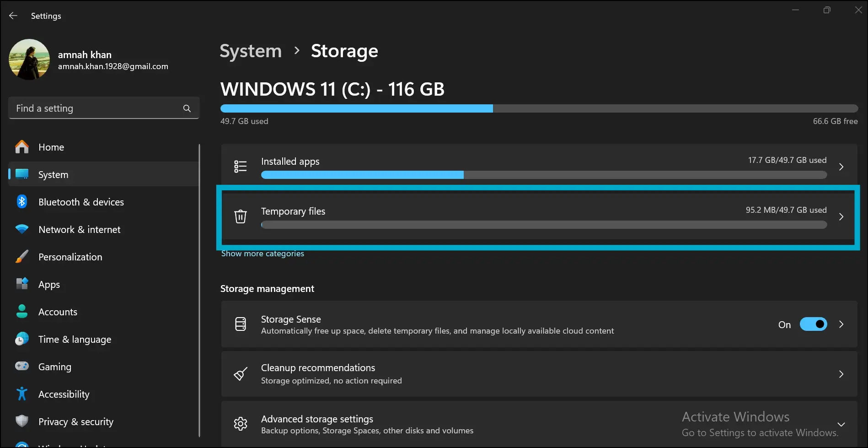Click the System breadcrumb link
The image size is (868, 448).
(x=250, y=51)
